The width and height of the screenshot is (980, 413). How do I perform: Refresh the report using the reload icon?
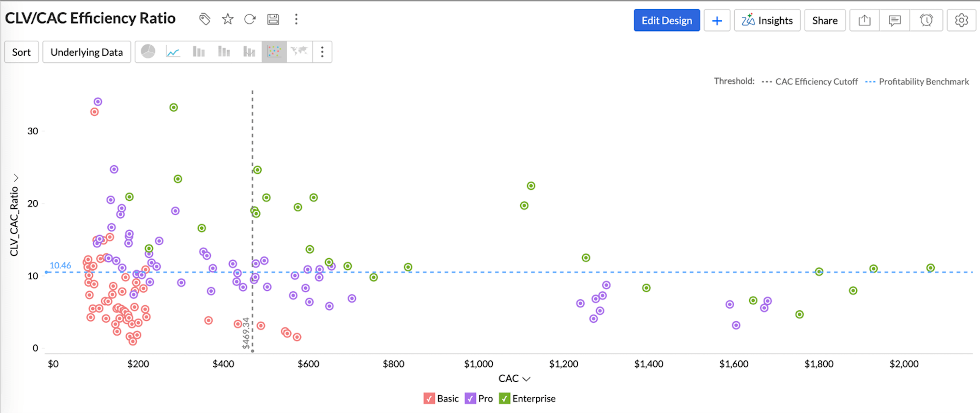click(x=250, y=19)
